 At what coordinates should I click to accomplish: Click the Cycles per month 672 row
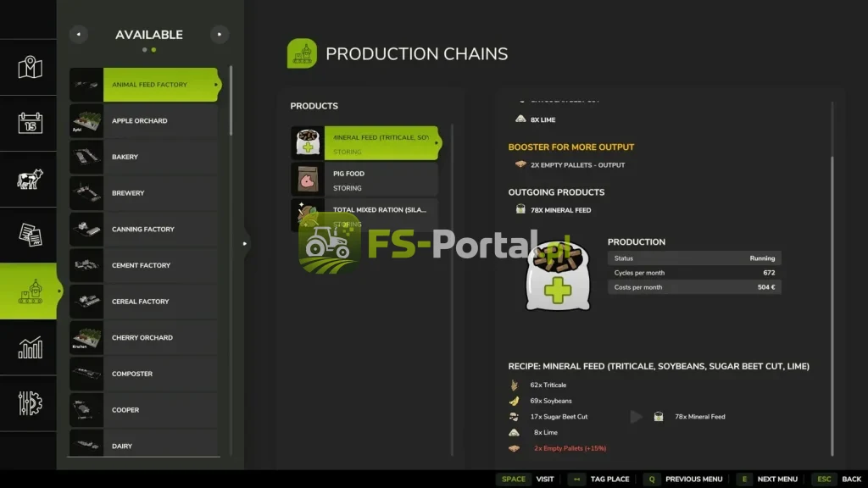click(694, 273)
